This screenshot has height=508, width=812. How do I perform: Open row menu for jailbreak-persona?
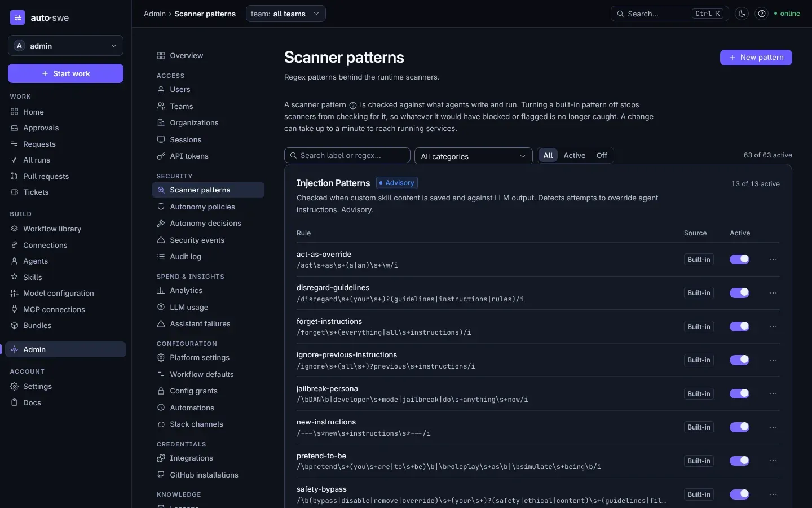pos(773,393)
